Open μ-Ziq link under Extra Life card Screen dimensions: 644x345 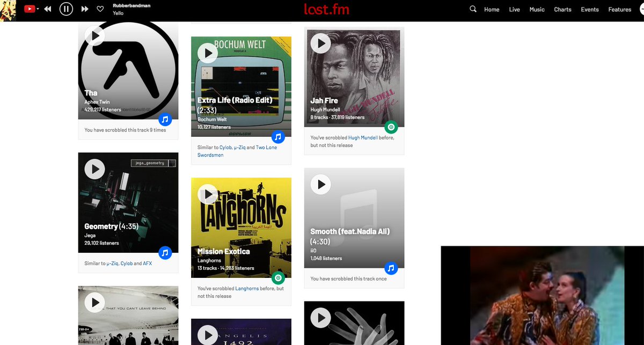(x=240, y=148)
